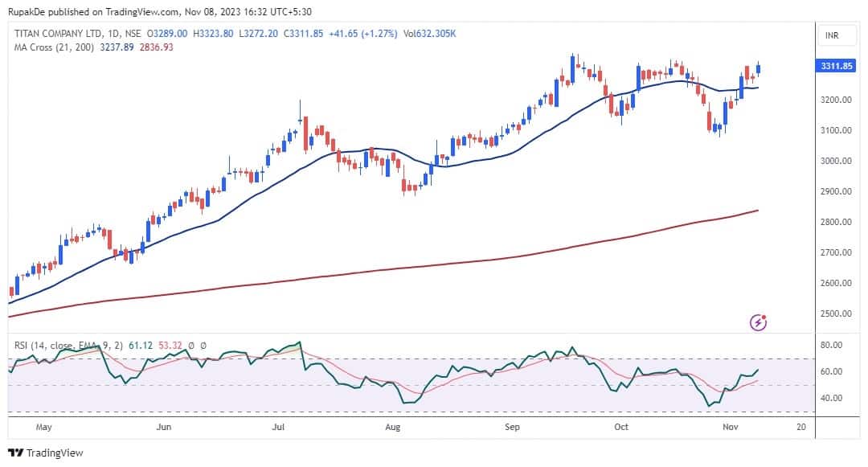Click the Jul label on time axis

coord(278,427)
